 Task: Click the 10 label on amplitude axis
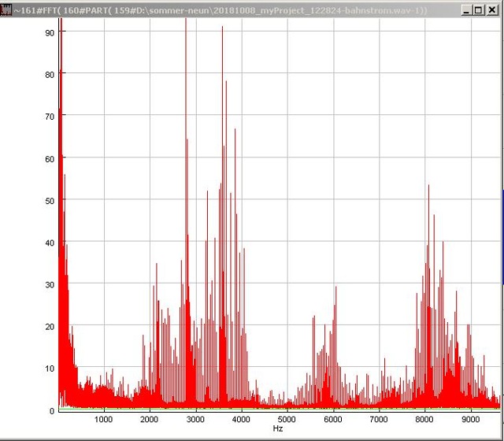[x=50, y=369]
